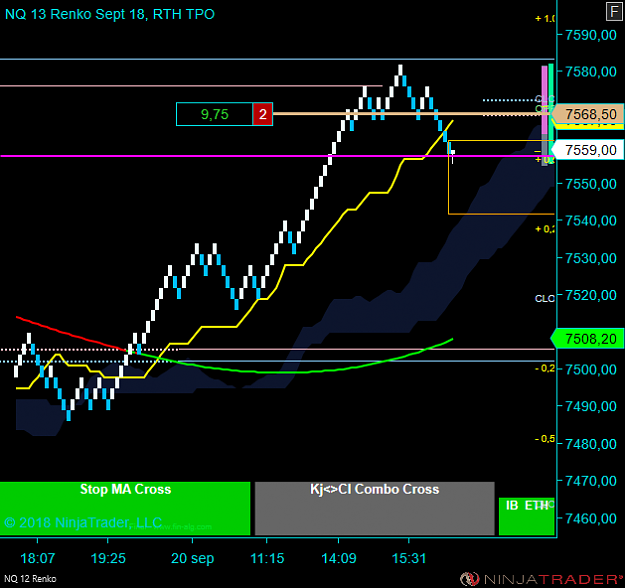Click the 14:09 time axis label
This screenshot has width=625, height=588.
339,558
